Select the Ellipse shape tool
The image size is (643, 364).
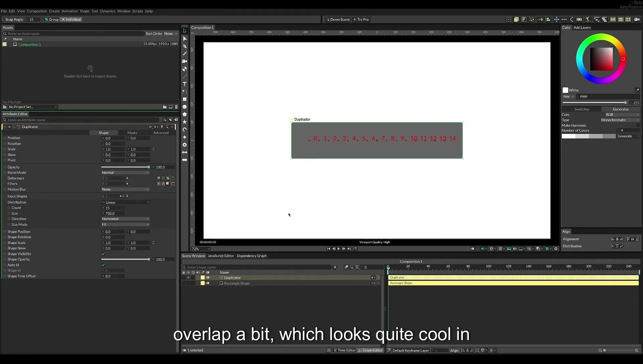click(185, 107)
